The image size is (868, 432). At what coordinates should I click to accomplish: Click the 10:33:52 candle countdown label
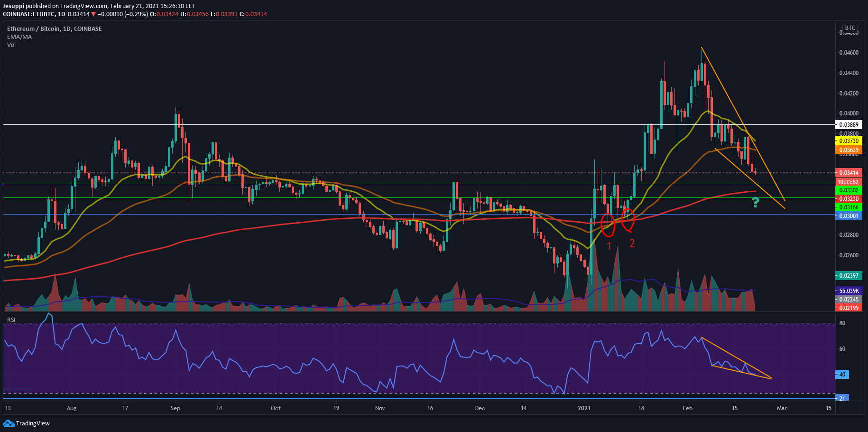tap(848, 182)
